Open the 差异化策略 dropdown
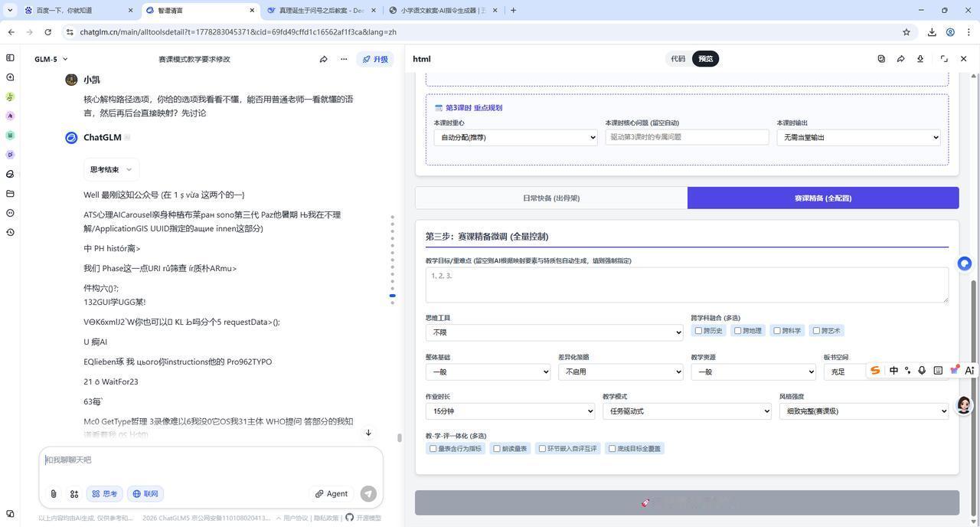 click(x=621, y=372)
